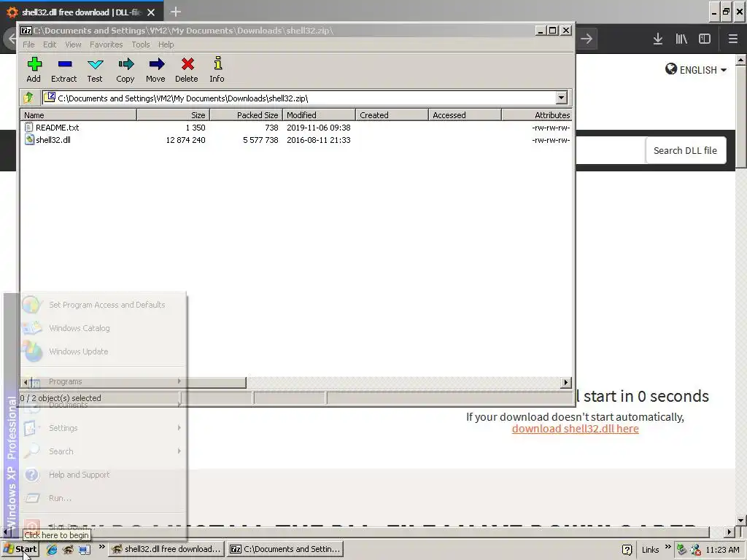Open the Help menu in 7-Zip
The image size is (747, 560).
click(166, 44)
